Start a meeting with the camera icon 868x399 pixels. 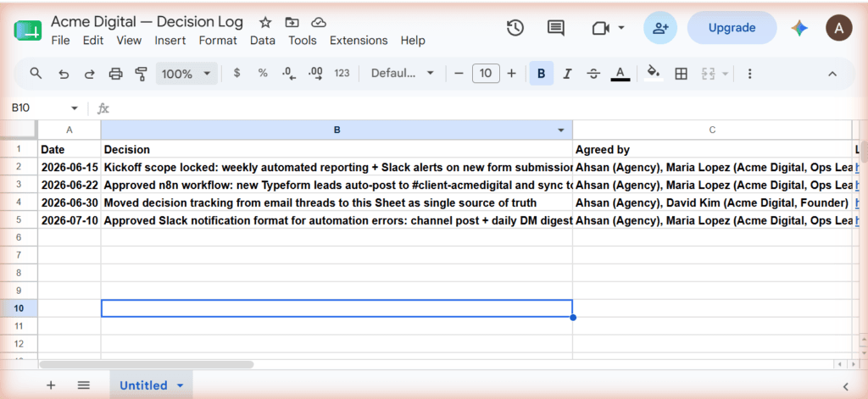[x=601, y=28]
